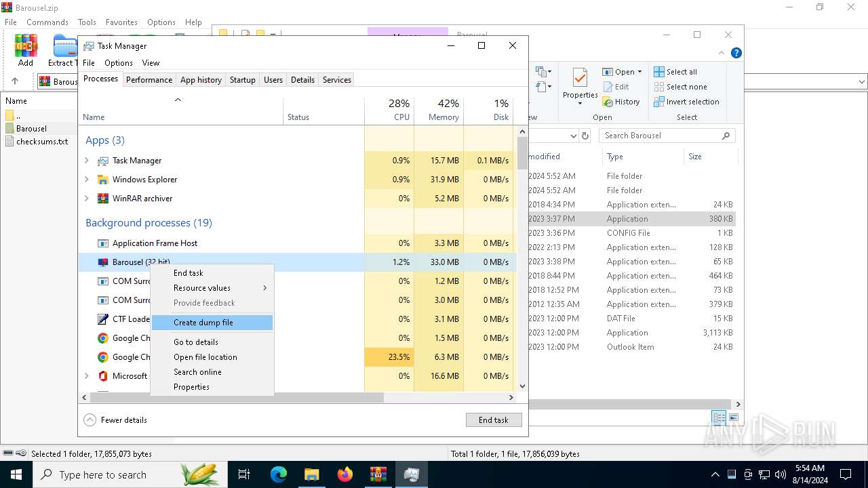The height and width of the screenshot is (488, 868).
Task: Open WinRAR Commands menu
Action: tap(47, 22)
